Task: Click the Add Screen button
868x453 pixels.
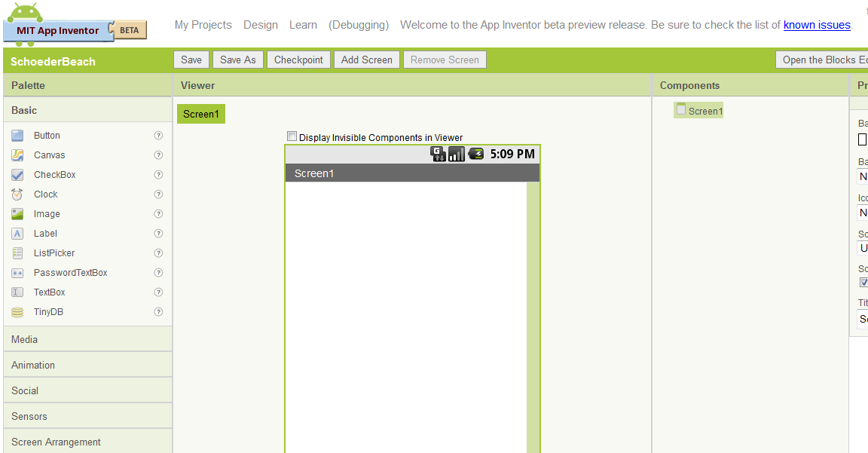Action: (366, 60)
